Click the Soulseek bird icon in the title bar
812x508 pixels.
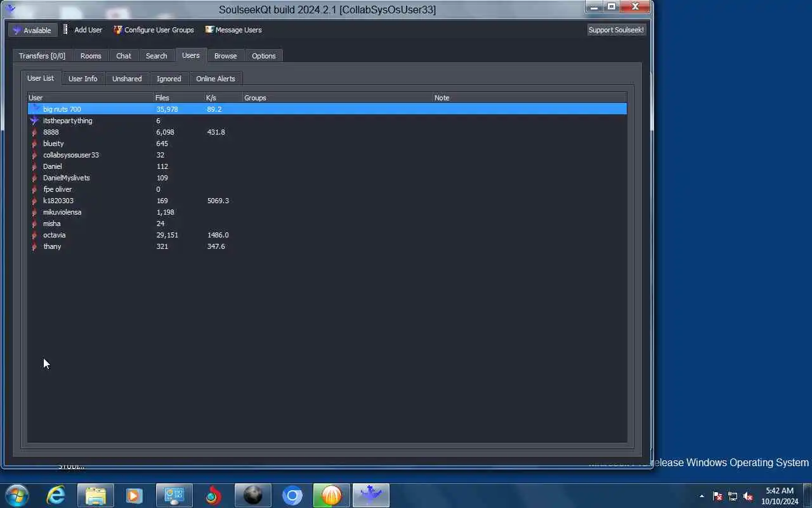(10, 8)
